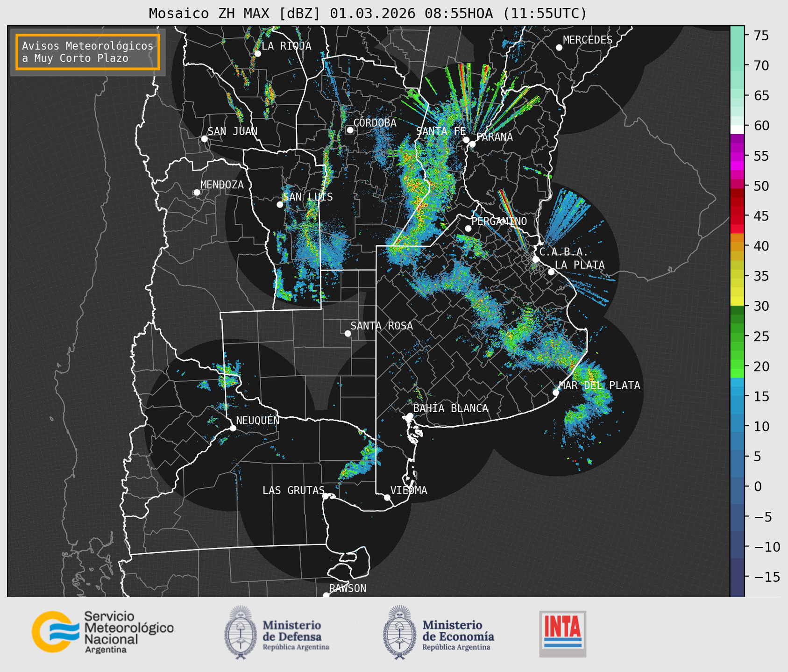
Task: Click the LAS GRUTAS label
Action: (x=293, y=490)
